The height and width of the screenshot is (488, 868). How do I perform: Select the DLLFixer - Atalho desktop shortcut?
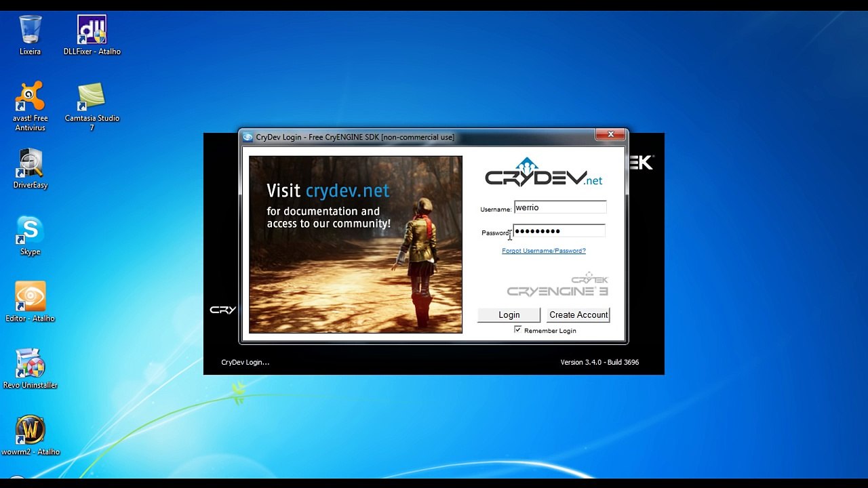click(92, 35)
